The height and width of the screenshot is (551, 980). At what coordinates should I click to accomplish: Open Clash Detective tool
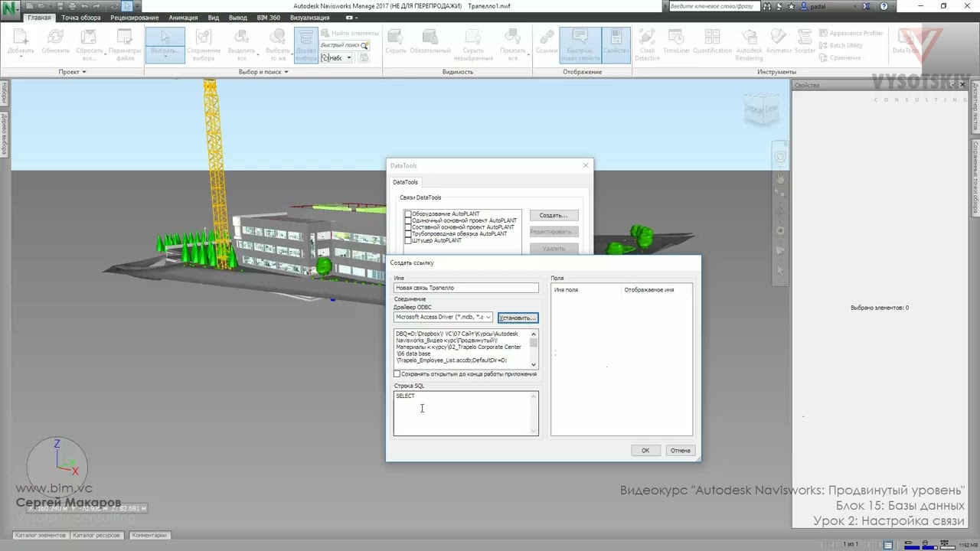point(647,45)
